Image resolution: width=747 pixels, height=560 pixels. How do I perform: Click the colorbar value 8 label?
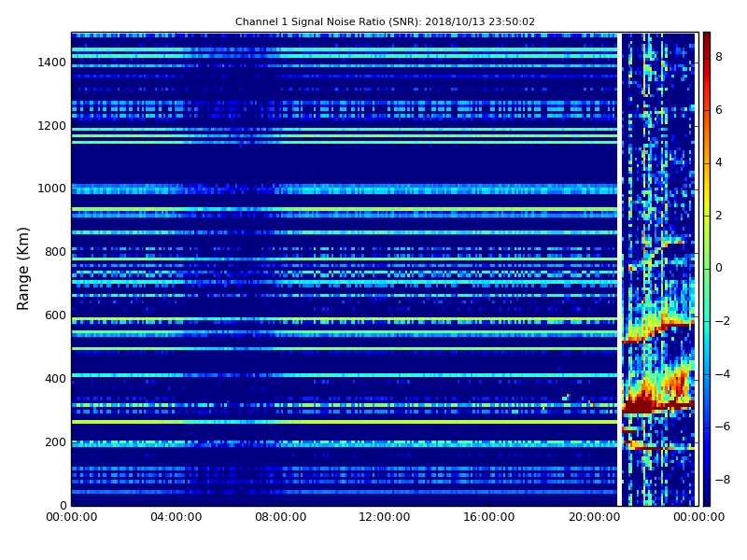719,57
